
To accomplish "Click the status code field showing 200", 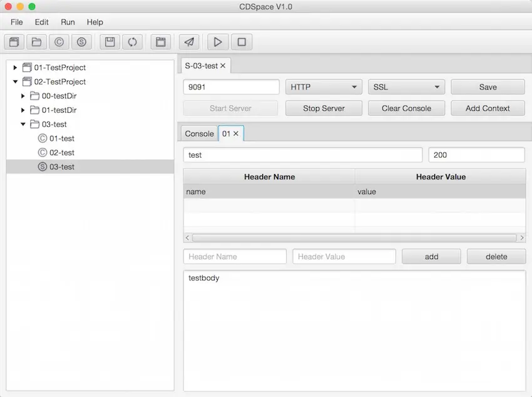I will click(x=477, y=155).
